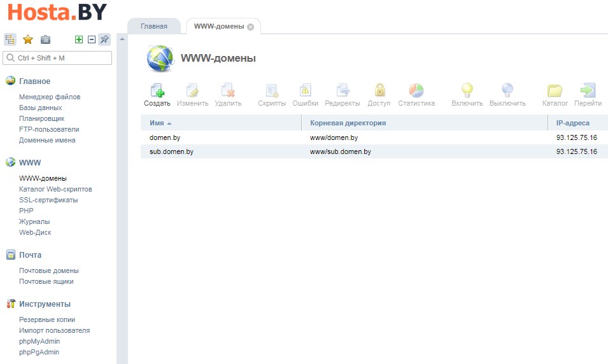Open Почтовые домены in the sidebar
This screenshot has width=608, height=364.
coord(49,270)
